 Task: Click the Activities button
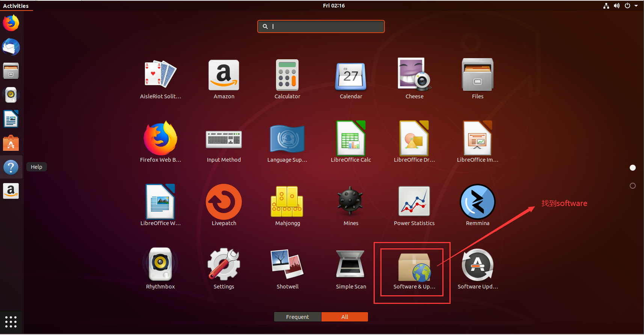click(16, 6)
